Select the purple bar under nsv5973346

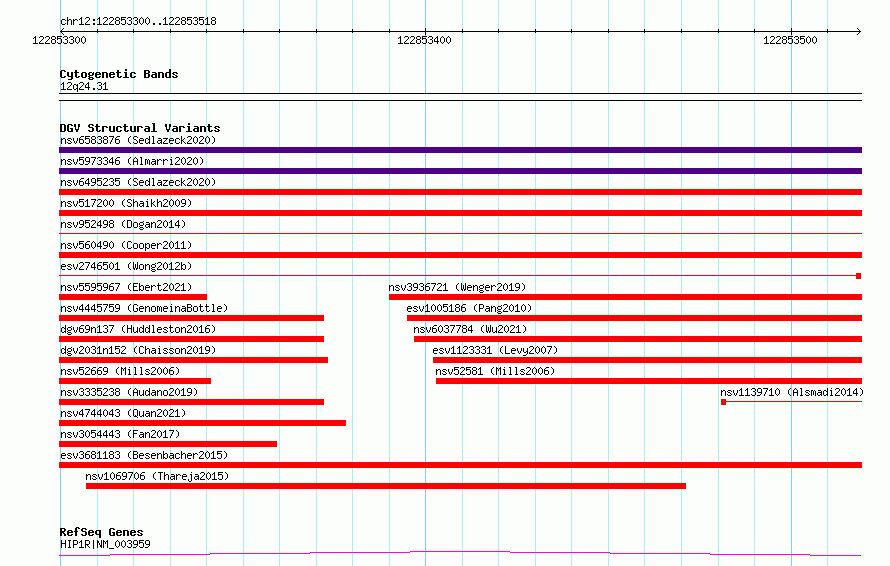[460, 171]
